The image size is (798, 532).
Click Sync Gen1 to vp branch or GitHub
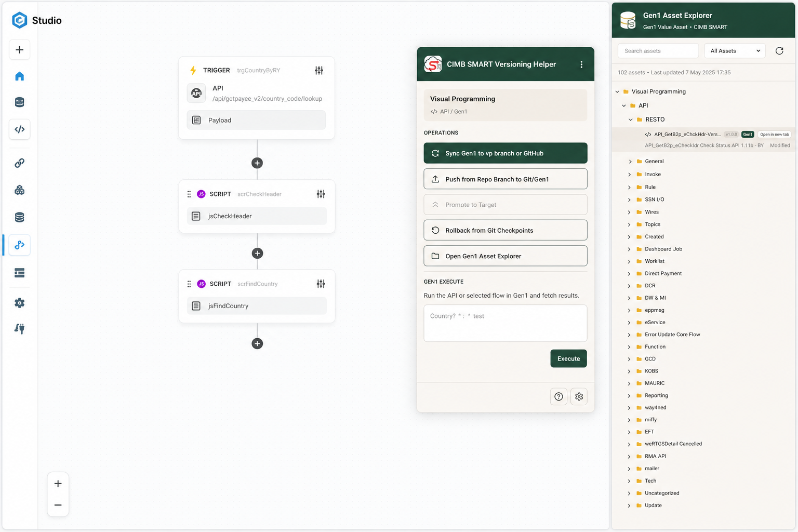point(506,153)
